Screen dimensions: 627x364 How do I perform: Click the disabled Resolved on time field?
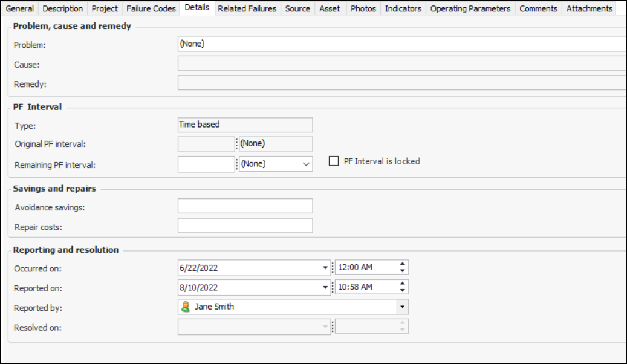(372, 327)
